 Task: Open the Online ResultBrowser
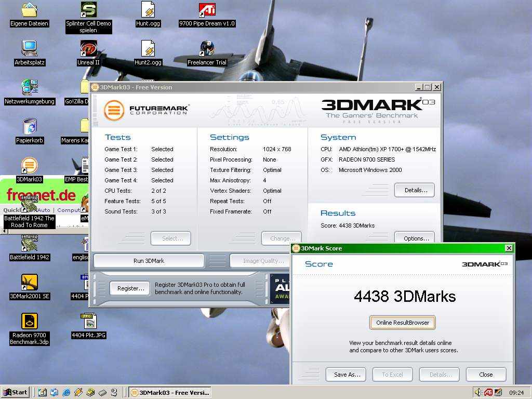[x=403, y=323]
